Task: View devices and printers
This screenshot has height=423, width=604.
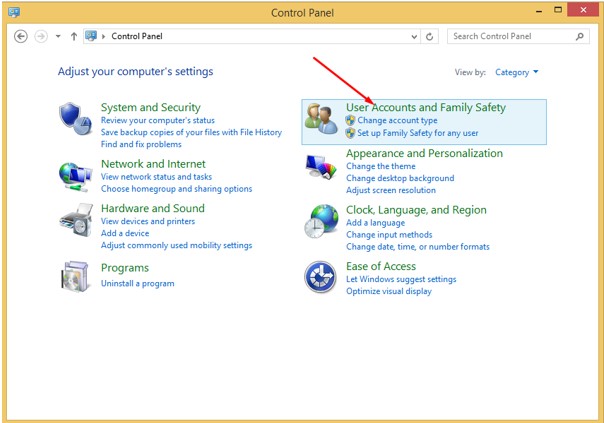Action: [148, 221]
